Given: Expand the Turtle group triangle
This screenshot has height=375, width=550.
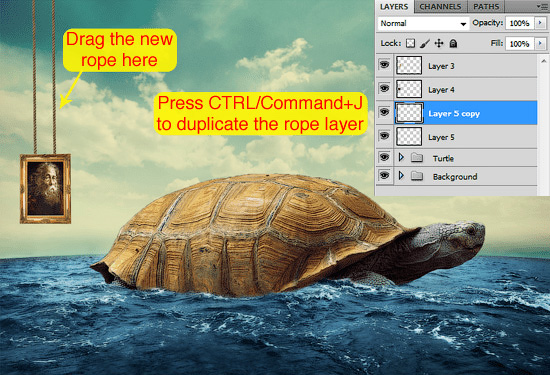Looking at the screenshot, I should 401,158.
